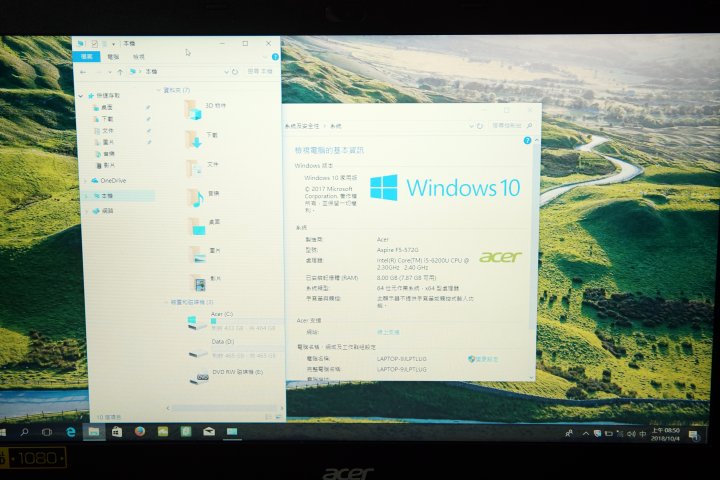Click the Explorer horizontal scrollbar
The width and height of the screenshot is (720, 480).
point(225,408)
